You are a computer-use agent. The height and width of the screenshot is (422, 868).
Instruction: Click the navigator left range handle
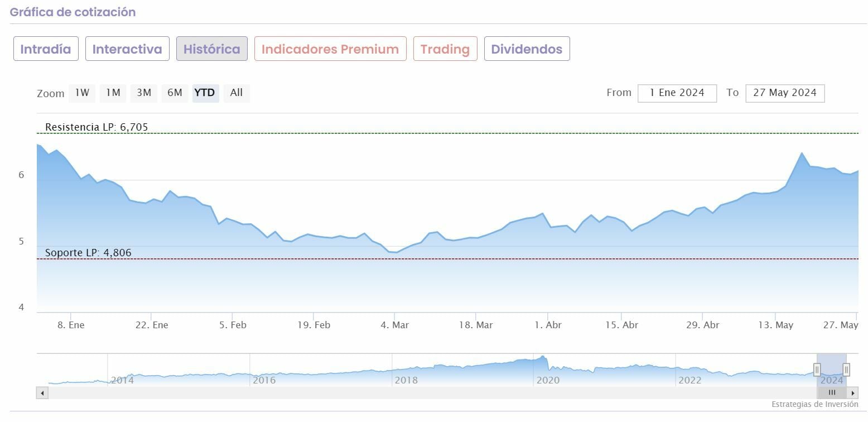click(x=817, y=370)
